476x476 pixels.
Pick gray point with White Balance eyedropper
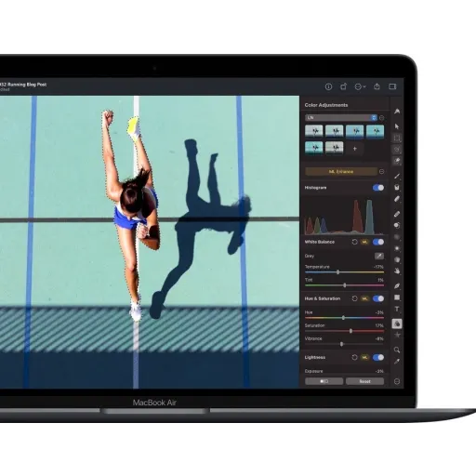pyautogui.click(x=379, y=256)
